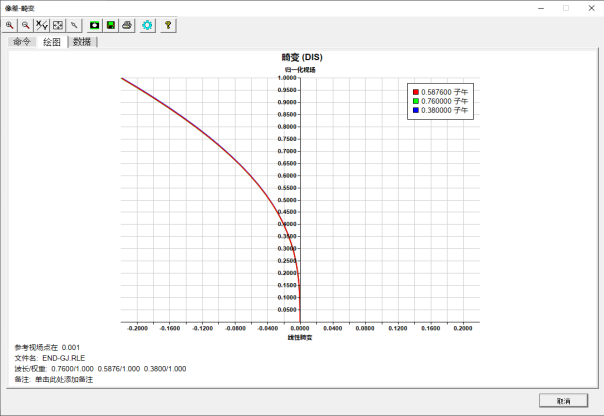Click the zoom out magnifier icon
This screenshot has width=604, height=416.
(x=25, y=25)
